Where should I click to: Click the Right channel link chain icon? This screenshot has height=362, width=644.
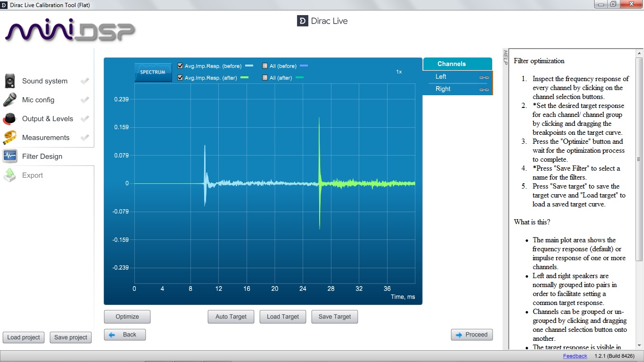coord(484,89)
